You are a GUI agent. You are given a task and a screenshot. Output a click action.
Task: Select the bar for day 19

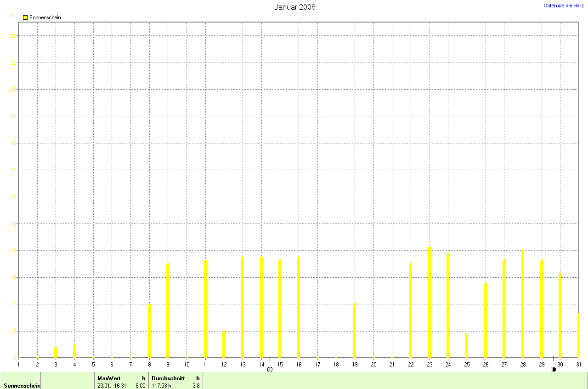[x=355, y=331]
